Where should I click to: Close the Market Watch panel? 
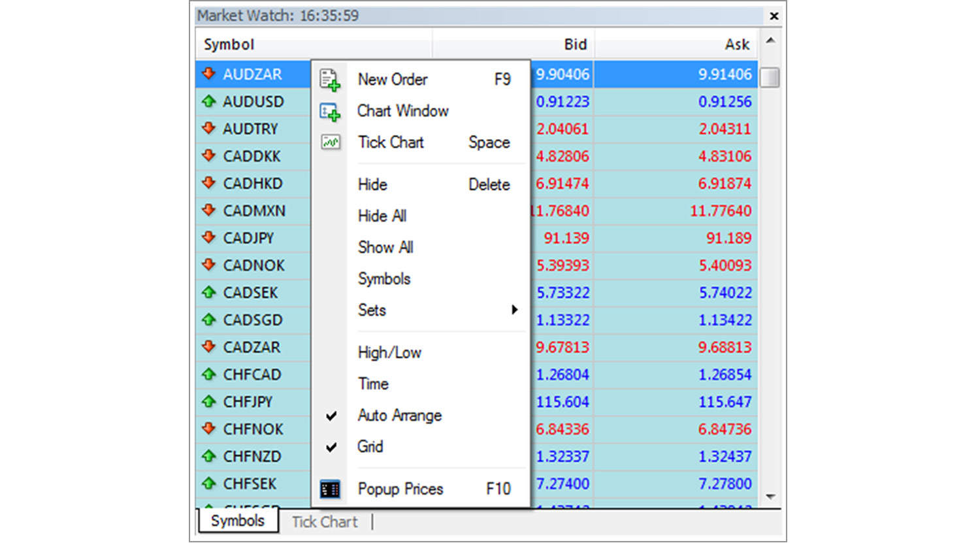[x=774, y=16]
